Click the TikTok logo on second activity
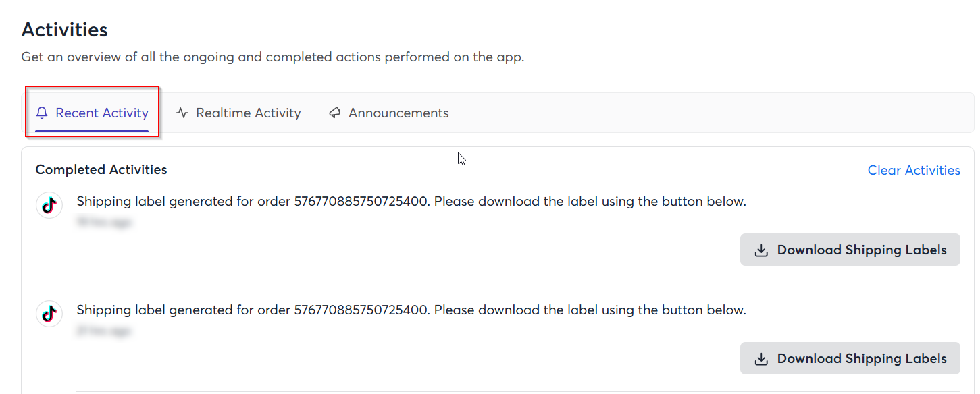Viewport: 980px width, 394px height. [49, 314]
